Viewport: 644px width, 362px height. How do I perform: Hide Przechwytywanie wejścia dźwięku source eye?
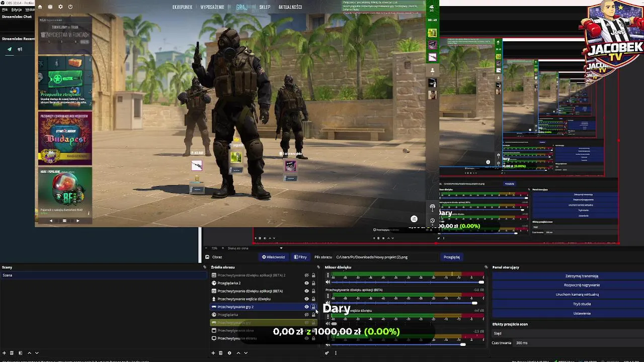(306, 299)
